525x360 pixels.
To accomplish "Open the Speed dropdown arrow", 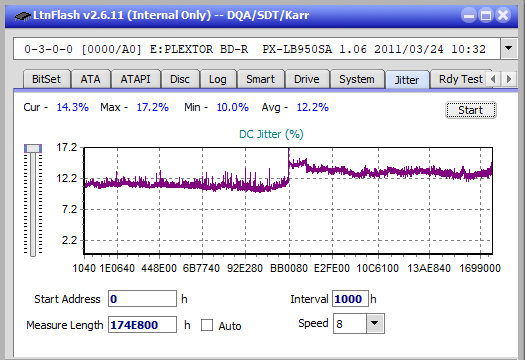I will click(375, 323).
